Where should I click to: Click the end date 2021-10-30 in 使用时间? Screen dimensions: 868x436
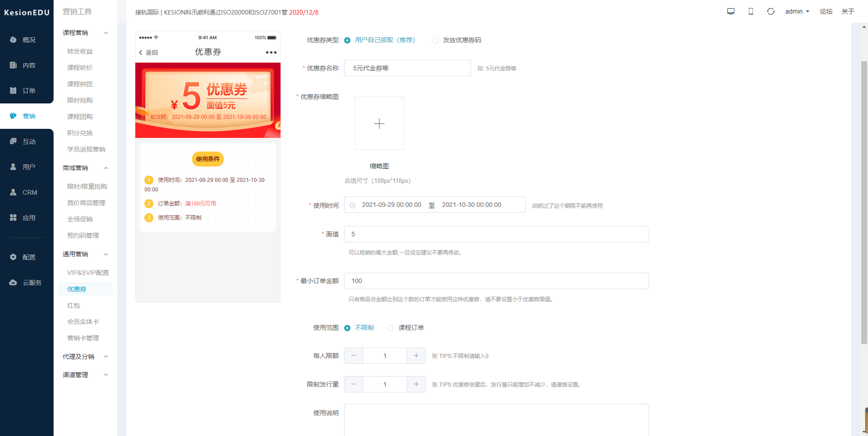coord(472,205)
